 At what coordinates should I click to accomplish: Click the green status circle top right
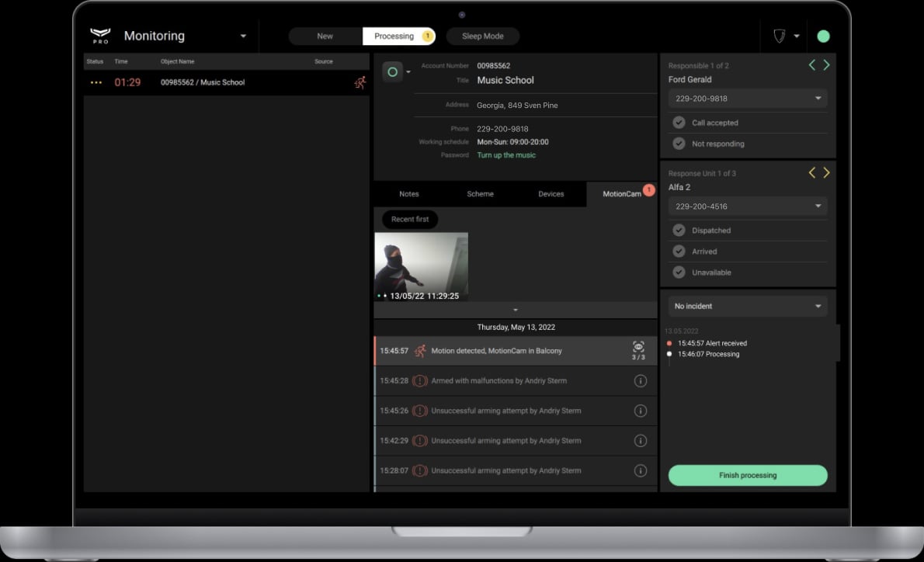pos(823,36)
